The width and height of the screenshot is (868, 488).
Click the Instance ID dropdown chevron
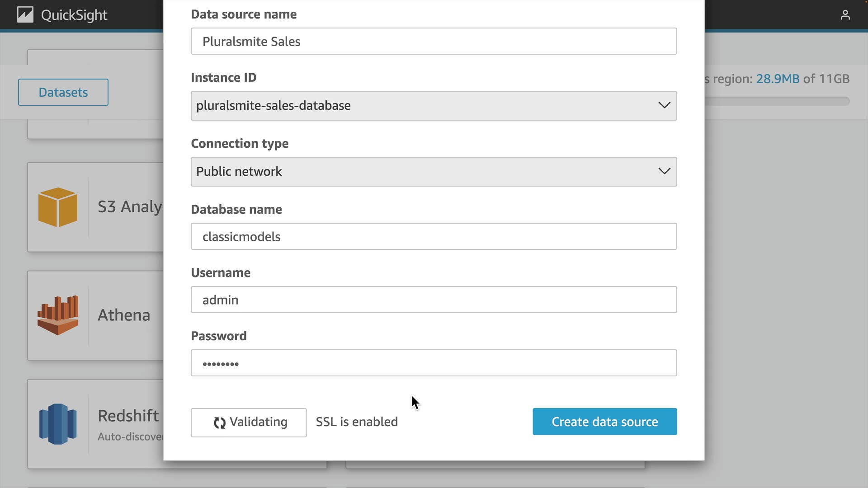coord(664,105)
